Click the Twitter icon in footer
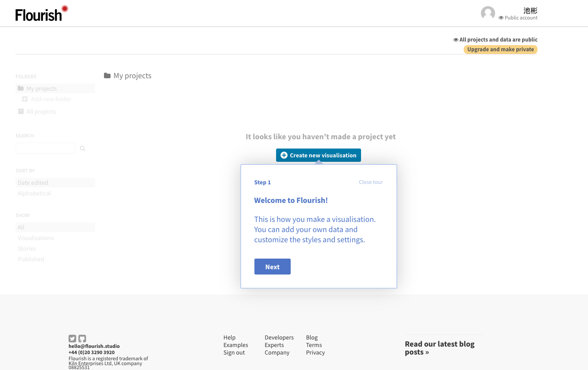 pyautogui.click(x=73, y=339)
